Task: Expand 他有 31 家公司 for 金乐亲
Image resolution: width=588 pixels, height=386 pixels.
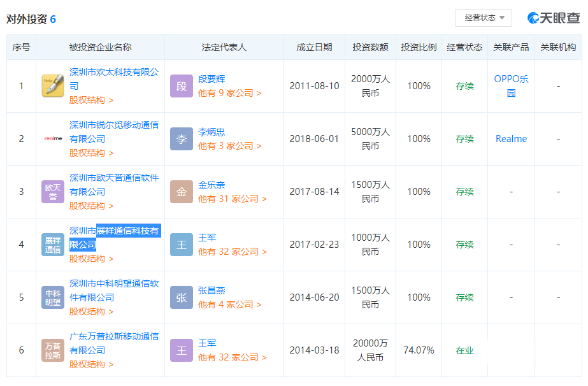Action: 232,199
